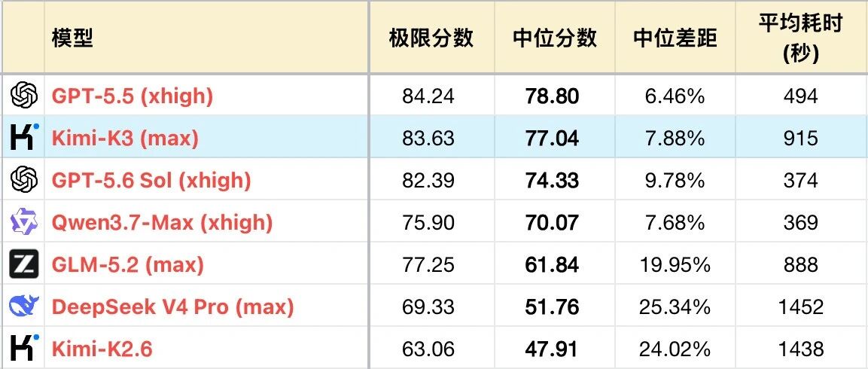Click the OpenAI logo beside GPT-5.5 (xhigh)

24,96
